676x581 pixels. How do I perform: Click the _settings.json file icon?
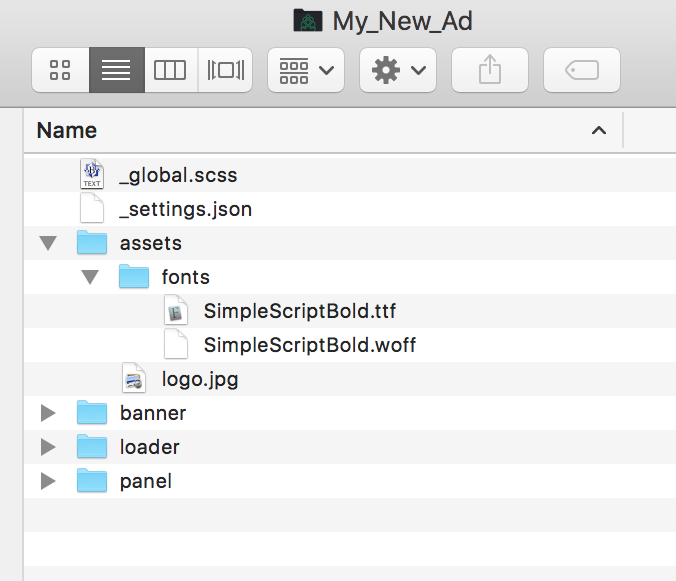92,209
